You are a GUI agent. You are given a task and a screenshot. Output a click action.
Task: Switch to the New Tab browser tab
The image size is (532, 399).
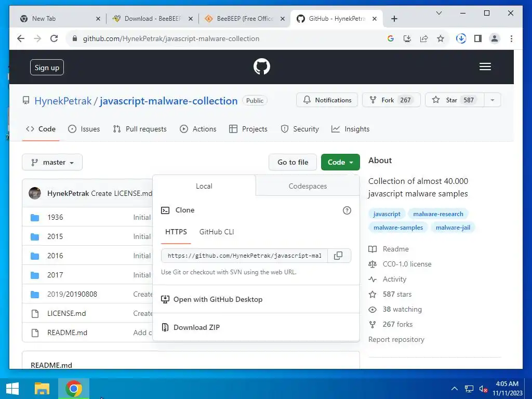60,19
